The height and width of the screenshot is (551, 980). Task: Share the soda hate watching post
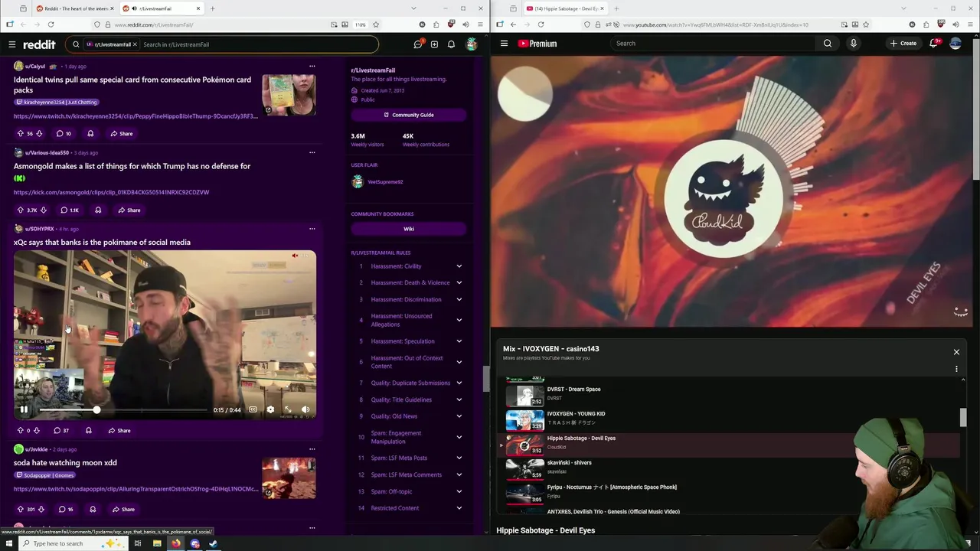pyautogui.click(x=122, y=509)
